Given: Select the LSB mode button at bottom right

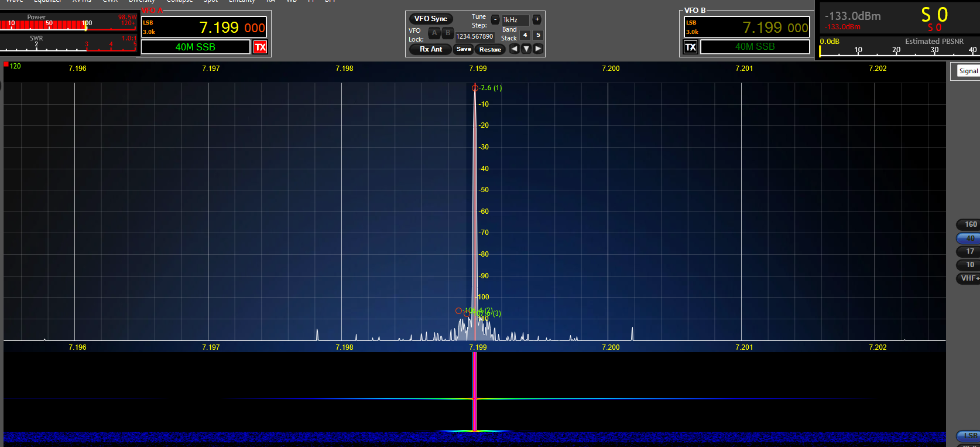Looking at the screenshot, I should 969,436.
